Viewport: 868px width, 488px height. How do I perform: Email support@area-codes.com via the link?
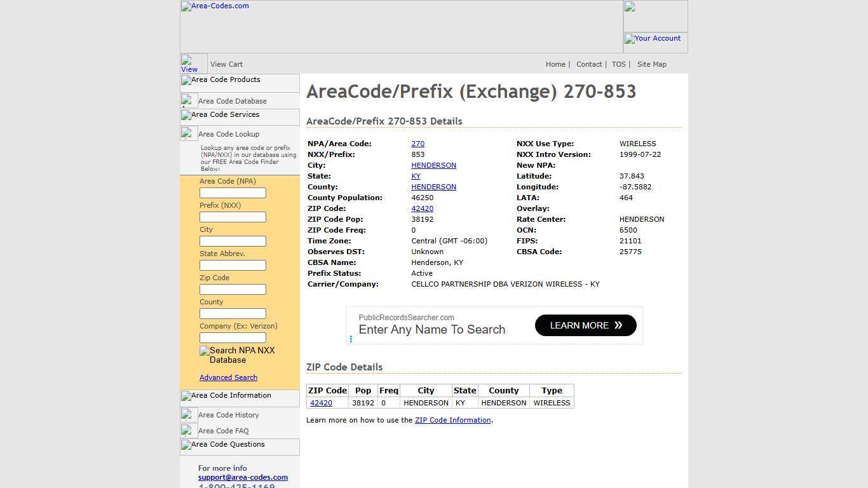pyautogui.click(x=243, y=477)
